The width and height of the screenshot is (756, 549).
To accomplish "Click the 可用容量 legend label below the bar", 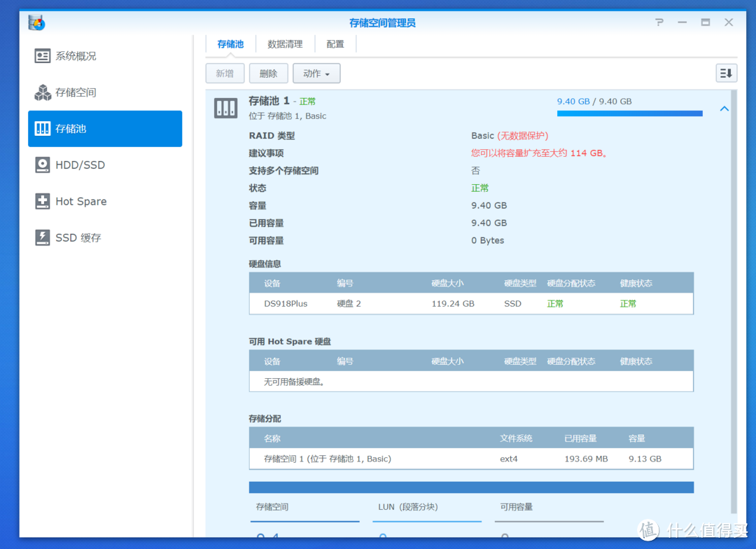I will (517, 506).
